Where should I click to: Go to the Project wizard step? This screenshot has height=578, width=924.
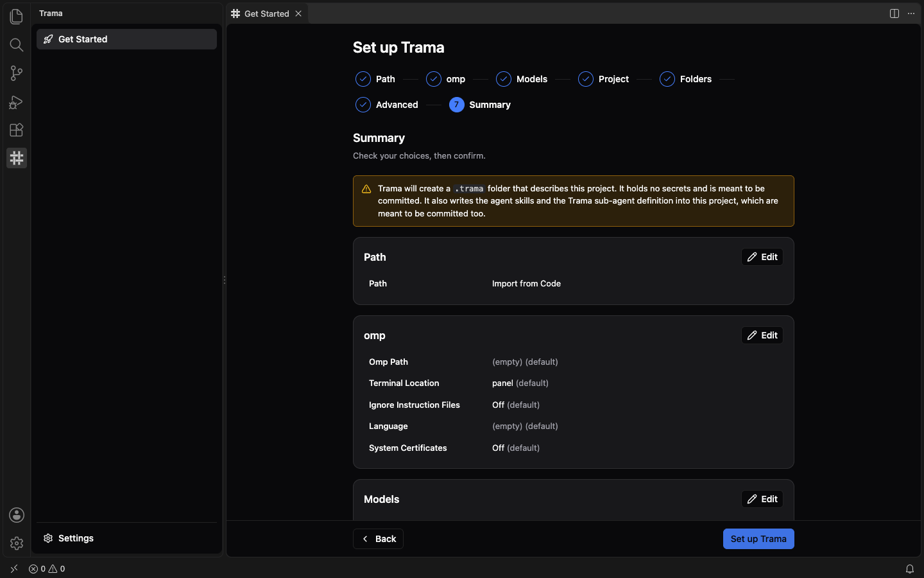603,79
